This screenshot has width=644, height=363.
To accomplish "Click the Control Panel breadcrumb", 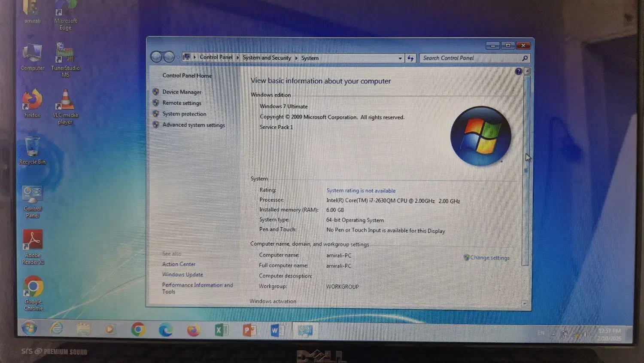I will point(216,57).
